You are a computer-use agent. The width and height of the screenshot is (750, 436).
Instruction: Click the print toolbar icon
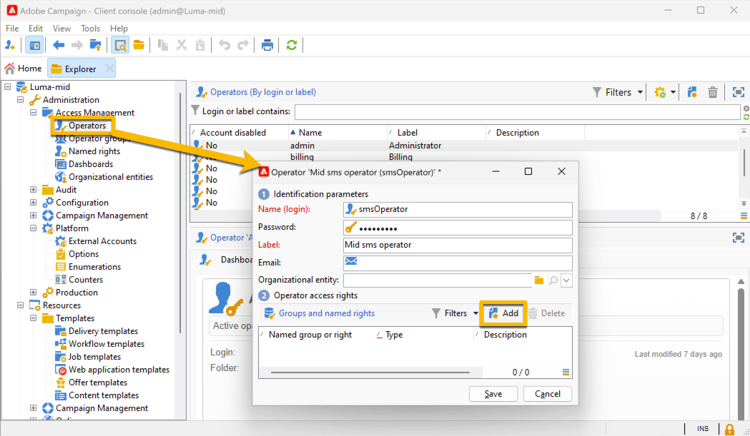click(x=267, y=45)
